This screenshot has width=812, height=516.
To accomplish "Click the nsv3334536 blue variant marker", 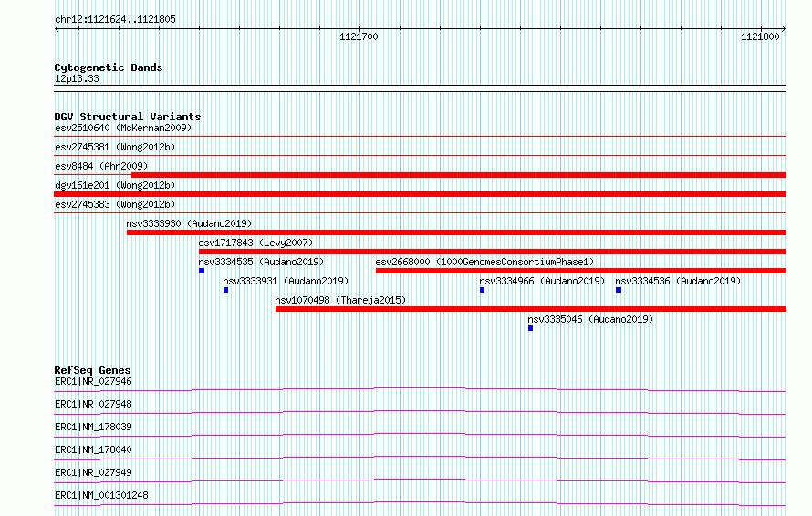I will pyautogui.click(x=619, y=290).
